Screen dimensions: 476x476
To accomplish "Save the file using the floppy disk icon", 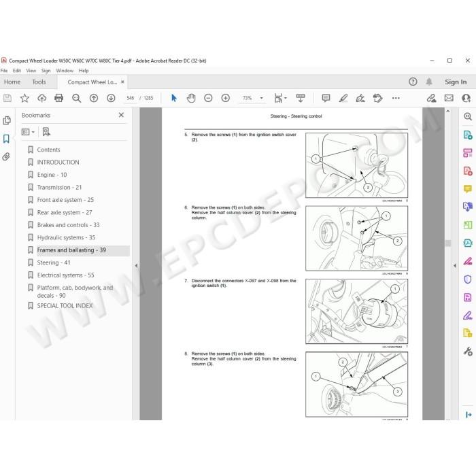I will 7,98.
